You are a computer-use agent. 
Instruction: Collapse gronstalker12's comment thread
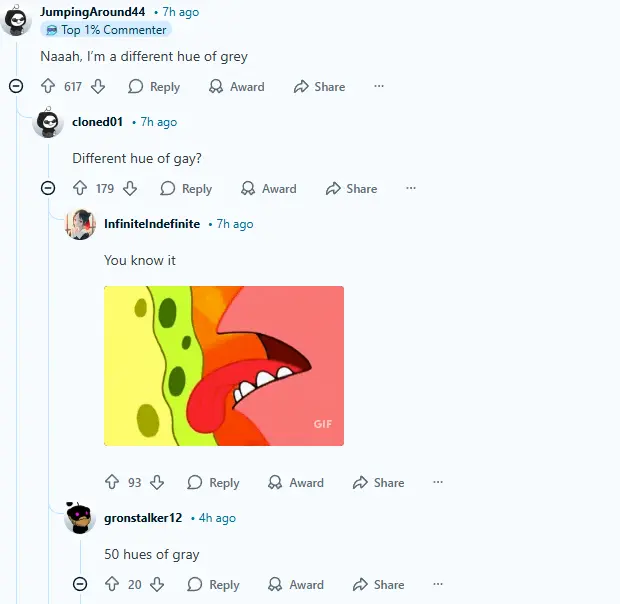coord(80,584)
